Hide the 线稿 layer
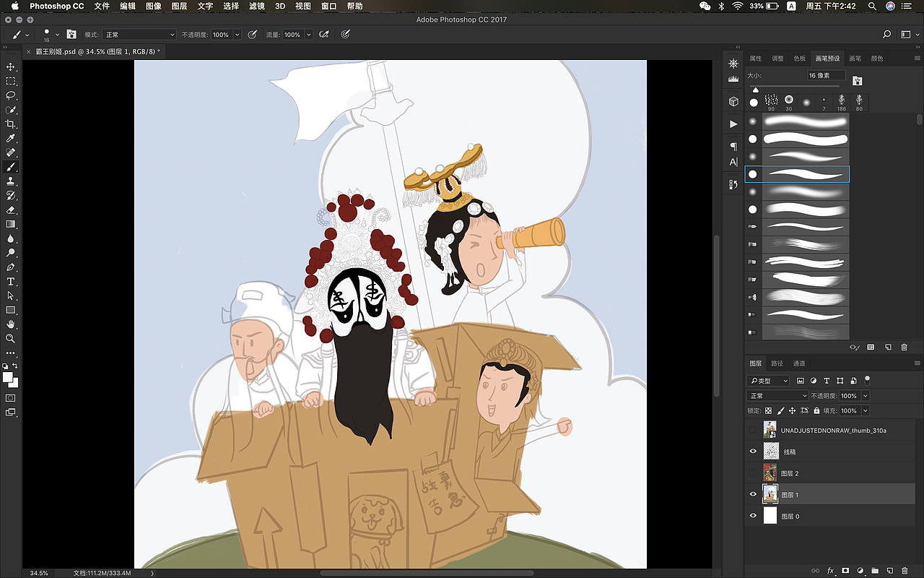Image resolution: width=924 pixels, height=578 pixels. coord(753,452)
